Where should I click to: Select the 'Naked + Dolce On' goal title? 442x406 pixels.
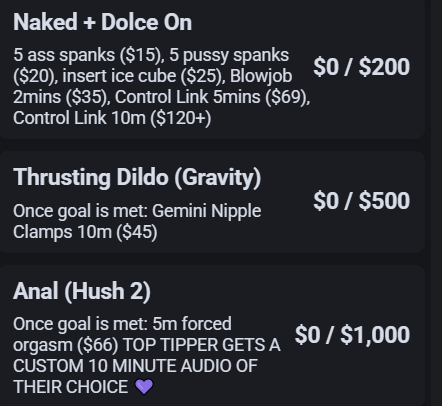click(102, 22)
